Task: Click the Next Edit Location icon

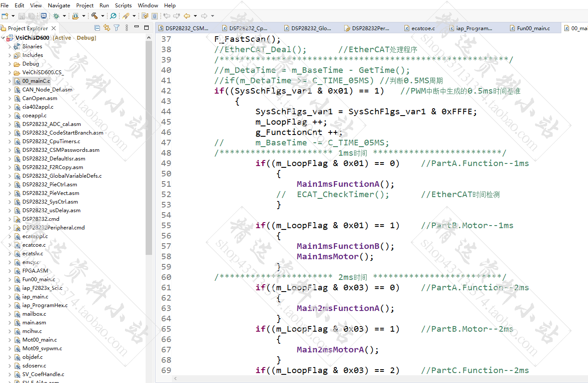Action: (176, 16)
